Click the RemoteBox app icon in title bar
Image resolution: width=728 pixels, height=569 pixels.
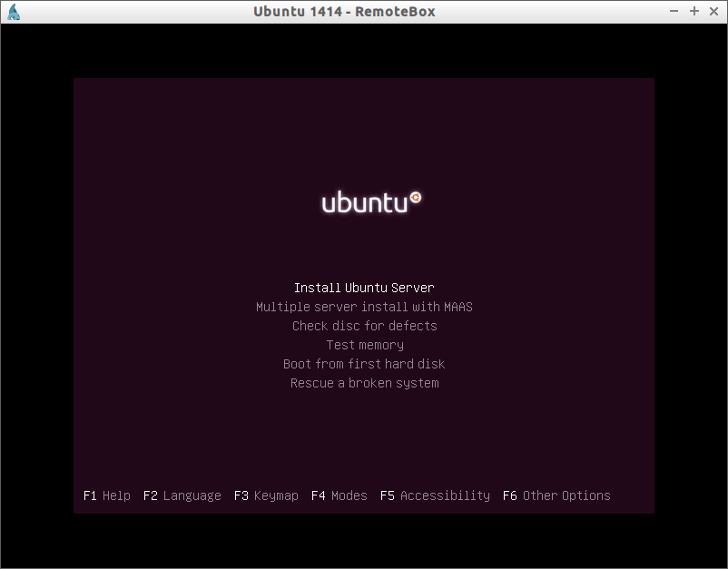pyautogui.click(x=14, y=12)
